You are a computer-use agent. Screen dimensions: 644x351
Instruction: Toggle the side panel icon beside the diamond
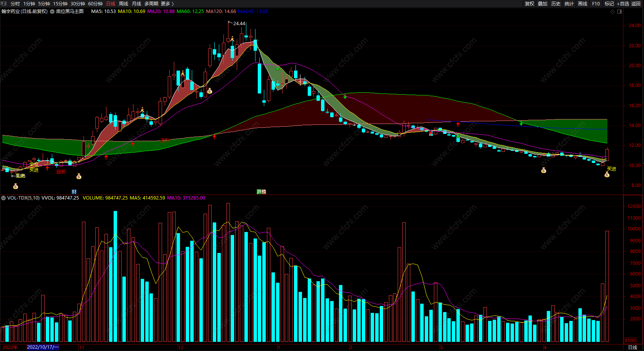[x=620, y=11]
